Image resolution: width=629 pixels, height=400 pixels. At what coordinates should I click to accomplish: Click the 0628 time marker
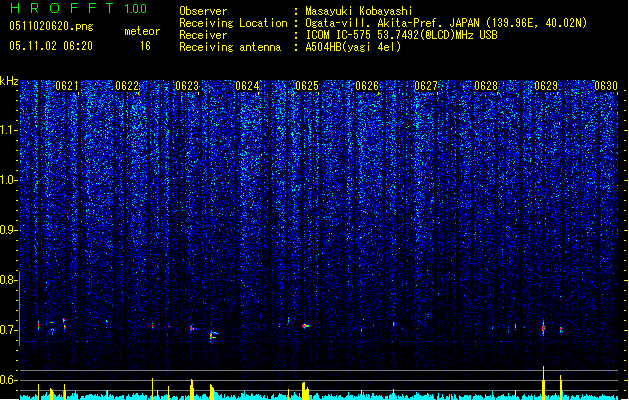486,86
